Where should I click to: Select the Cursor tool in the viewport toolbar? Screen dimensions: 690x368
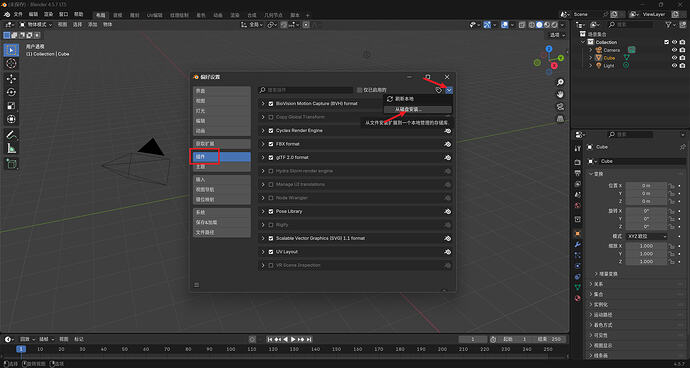(x=11, y=63)
